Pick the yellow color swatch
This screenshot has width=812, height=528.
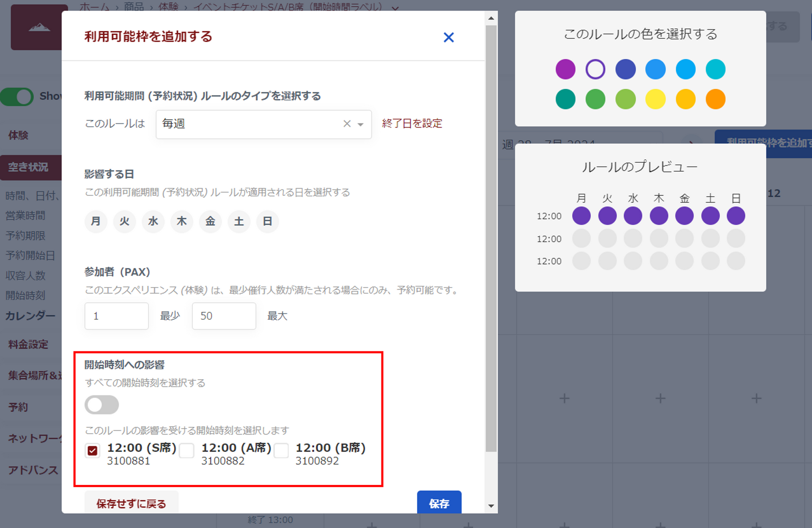tap(655, 99)
